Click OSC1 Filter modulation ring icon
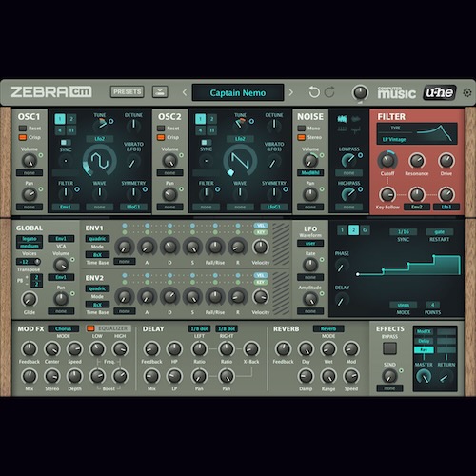This screenshot has width=476, height=476. click(x=77, y=189)
